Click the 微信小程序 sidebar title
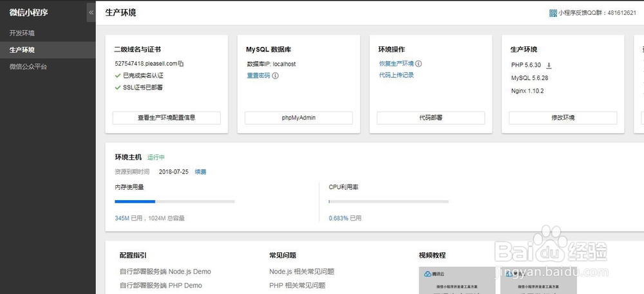644x294 pixels. [29, 12]
